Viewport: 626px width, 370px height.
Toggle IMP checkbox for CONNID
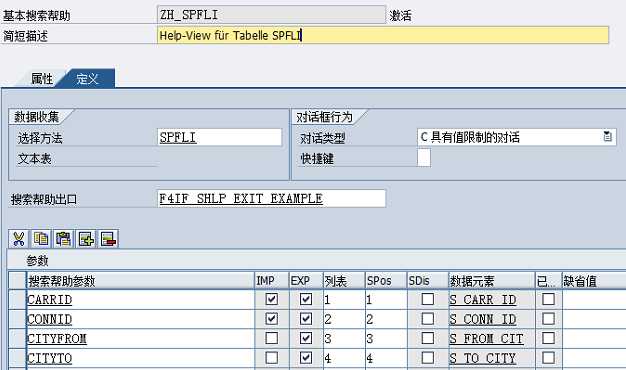(271, 319)
